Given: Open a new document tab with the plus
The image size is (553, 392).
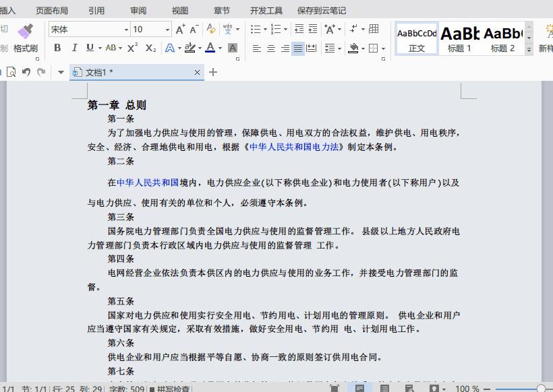Looking at the screenshot, I should tap(213, 72).
